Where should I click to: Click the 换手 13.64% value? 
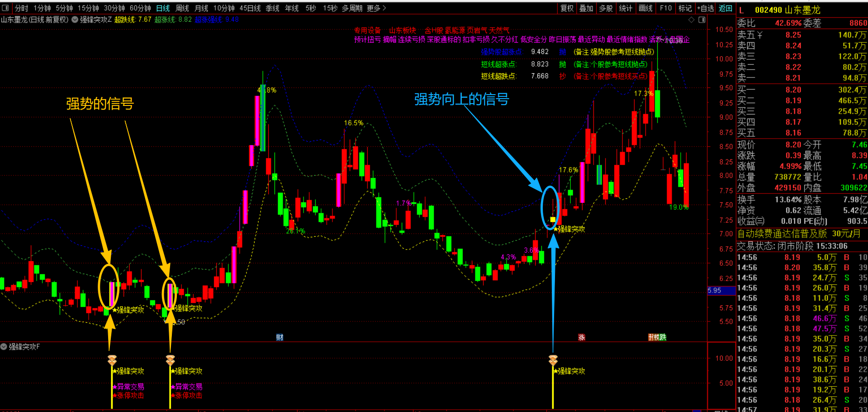788,200
